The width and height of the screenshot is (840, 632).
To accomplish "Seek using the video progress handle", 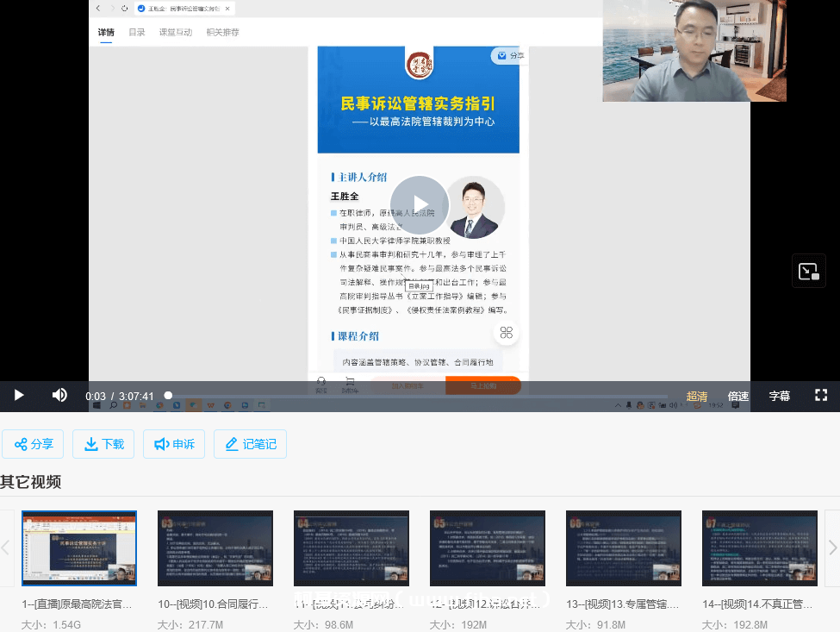I will pyautogui.click(x=168, y=396).
